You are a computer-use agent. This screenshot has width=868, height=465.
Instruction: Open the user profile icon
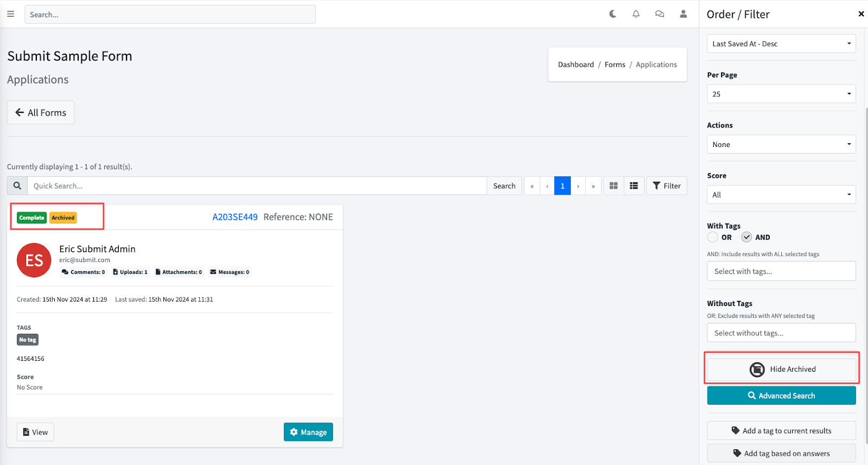(683, 14)
